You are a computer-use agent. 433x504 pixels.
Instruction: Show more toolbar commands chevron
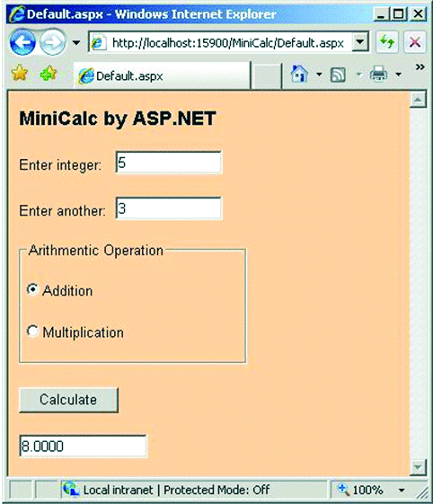pyautogui.click(x=420, y=67)
